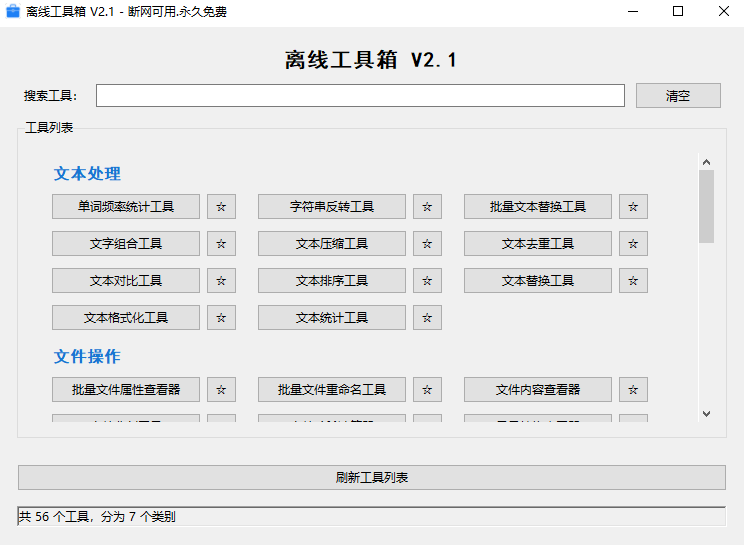Open 批量文件属性查看器
The width and height of the screenshot is (744, 545).
[x=126, y=389]
